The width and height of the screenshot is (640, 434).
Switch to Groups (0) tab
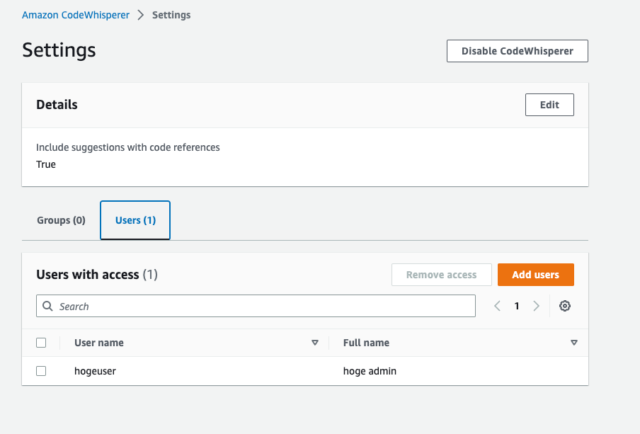[x=61, y=220]
